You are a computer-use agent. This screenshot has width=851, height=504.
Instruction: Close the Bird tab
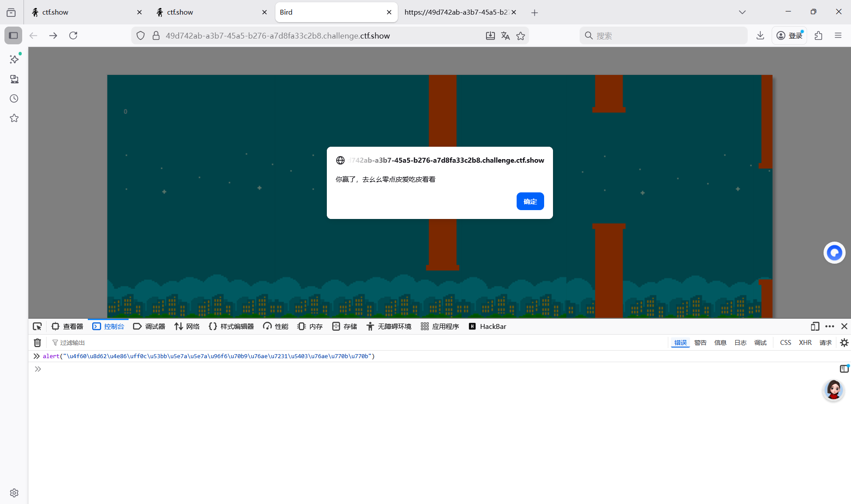pos(389,12)
